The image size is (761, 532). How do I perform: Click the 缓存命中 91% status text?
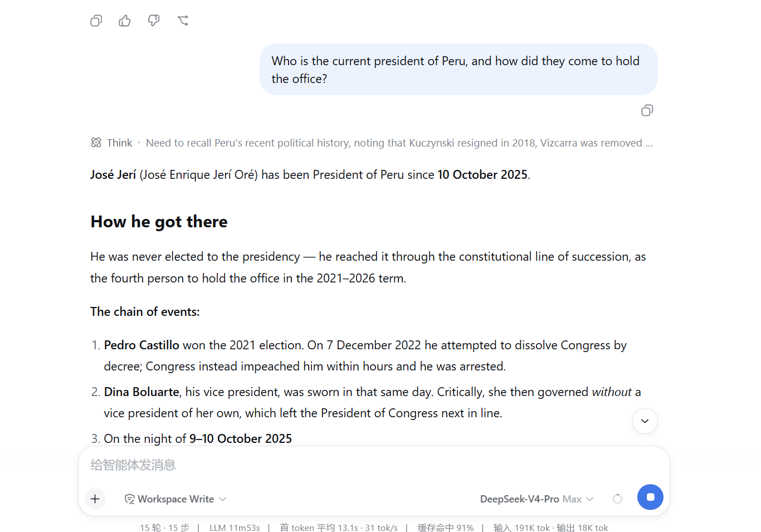(446, 528)
